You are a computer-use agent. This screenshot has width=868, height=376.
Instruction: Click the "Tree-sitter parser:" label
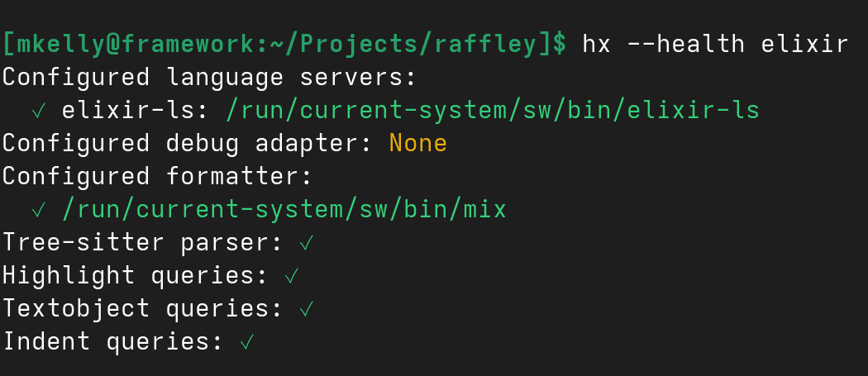142,243
